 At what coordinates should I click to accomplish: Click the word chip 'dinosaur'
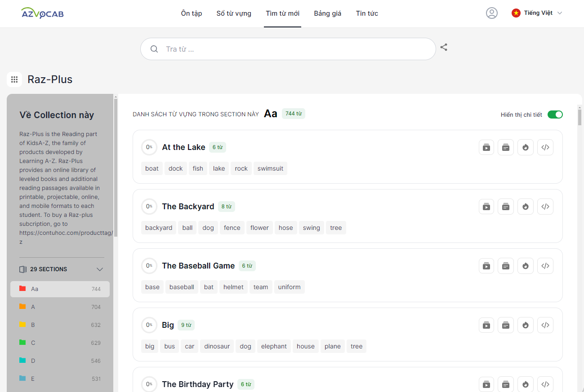pyautogui.click(x=217, y=346)
